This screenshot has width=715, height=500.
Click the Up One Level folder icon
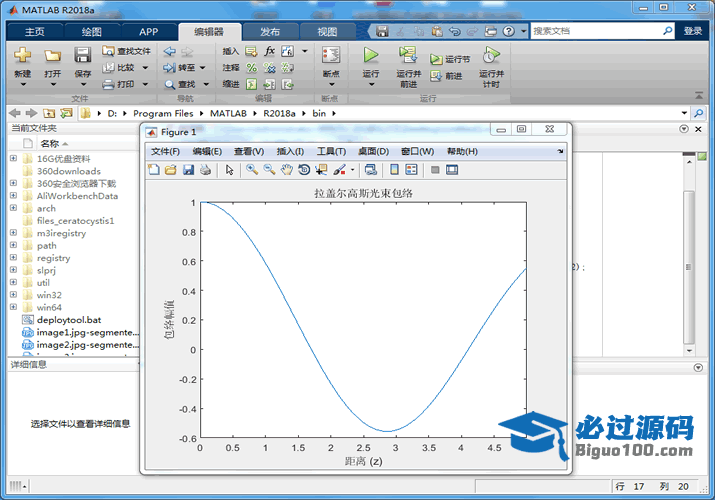[x=49, y=113]
